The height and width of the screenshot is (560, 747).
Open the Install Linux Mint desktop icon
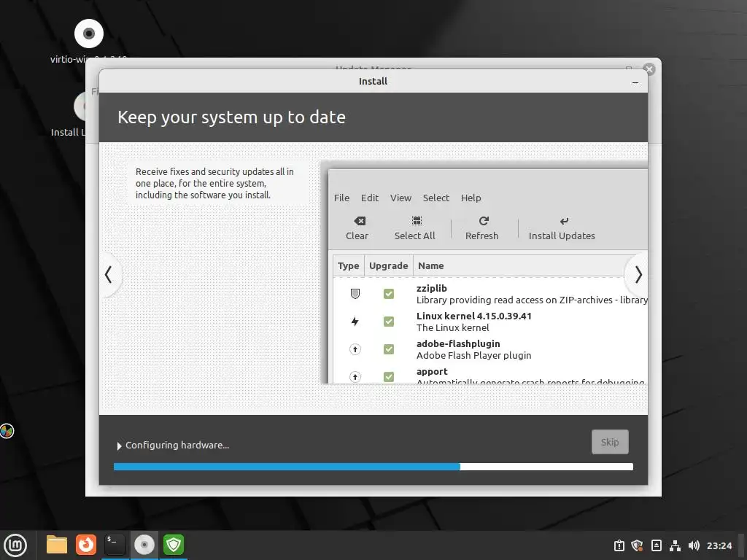coord(80,106)
